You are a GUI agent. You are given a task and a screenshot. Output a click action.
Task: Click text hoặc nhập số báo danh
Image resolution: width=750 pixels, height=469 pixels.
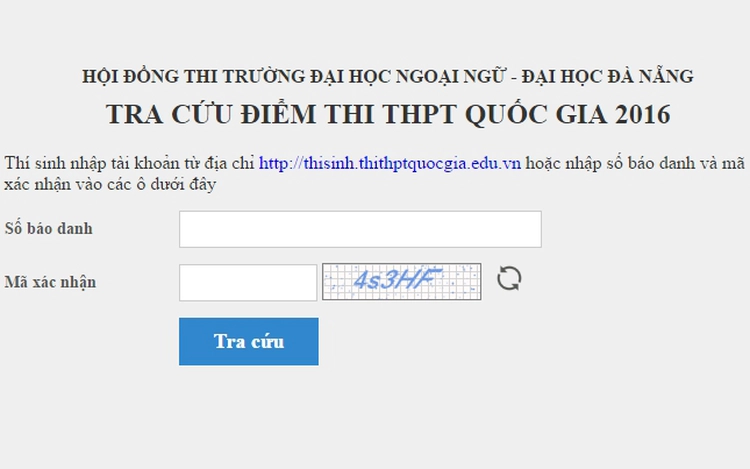coord(608,164)
